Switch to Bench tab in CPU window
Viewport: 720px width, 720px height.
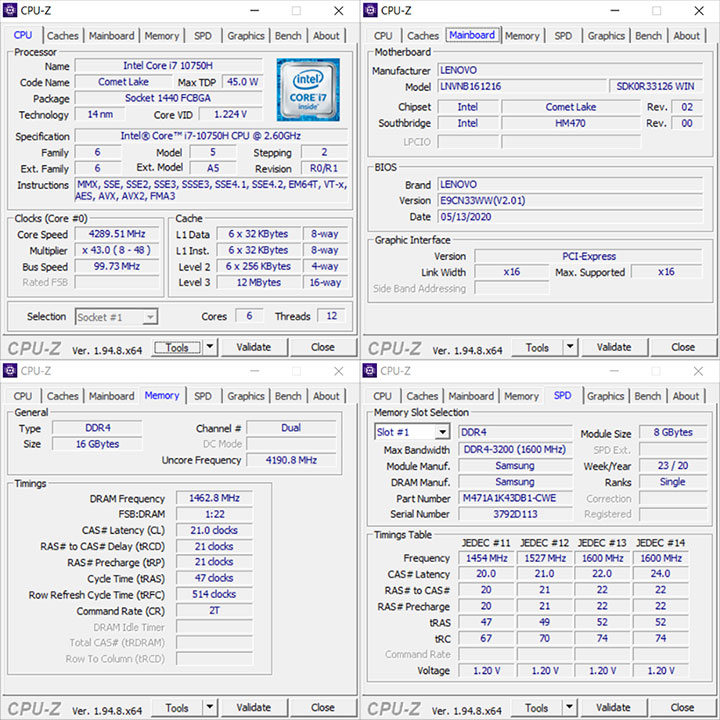tap(288, 36)
